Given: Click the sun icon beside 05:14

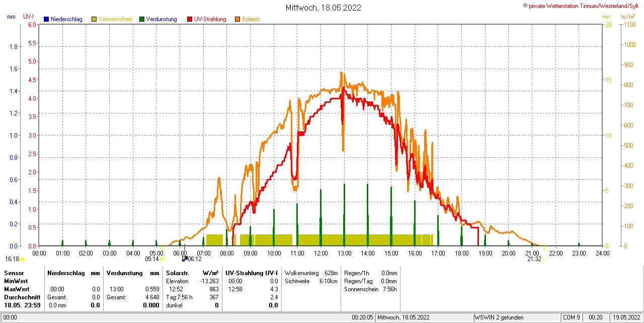Looking at the screenshot, I should (162, 259).
